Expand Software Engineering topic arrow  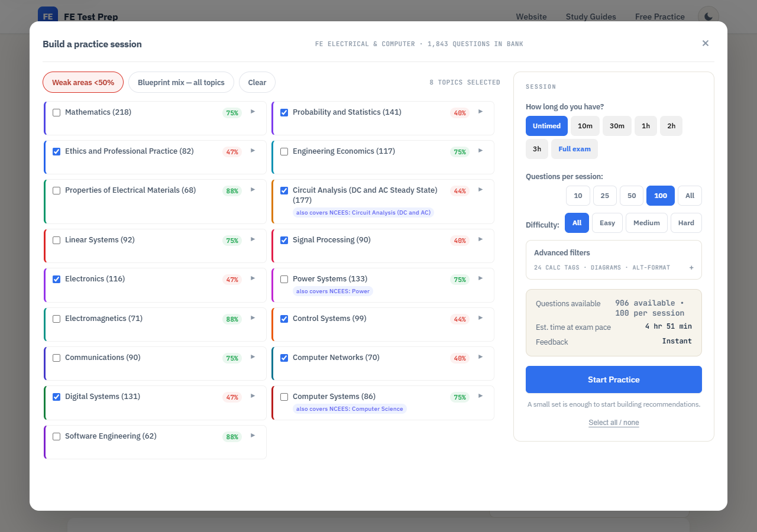pyautogui.click(x=253, y=435)
